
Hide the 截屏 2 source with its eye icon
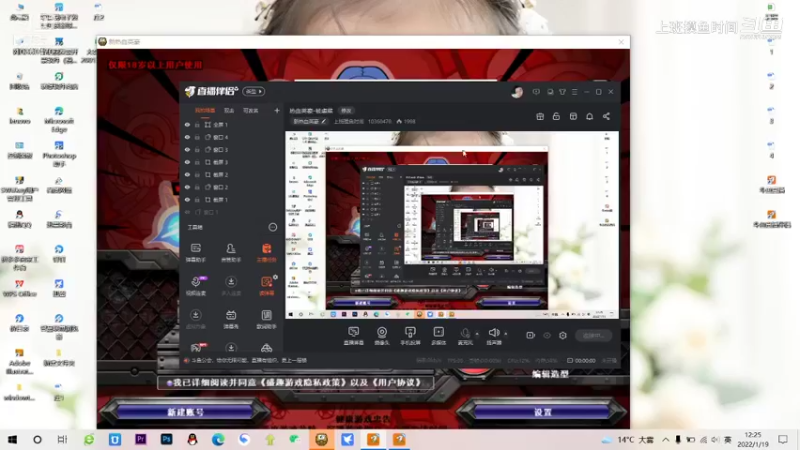[x=187, y=174]
